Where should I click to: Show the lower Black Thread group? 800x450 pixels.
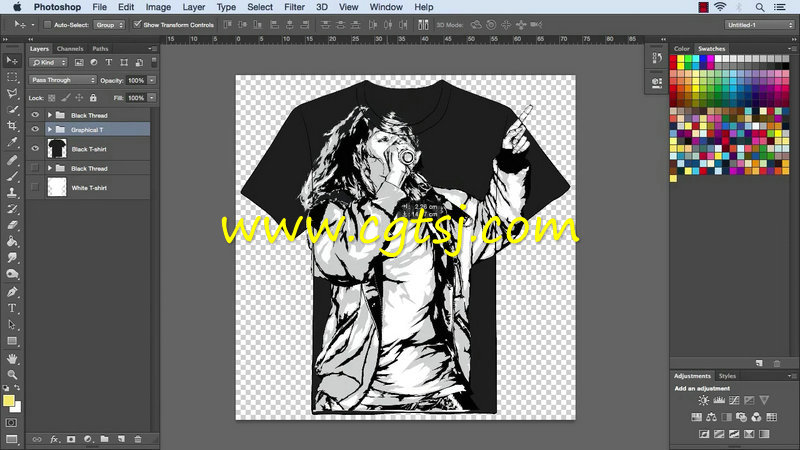(x=35, y=168)
